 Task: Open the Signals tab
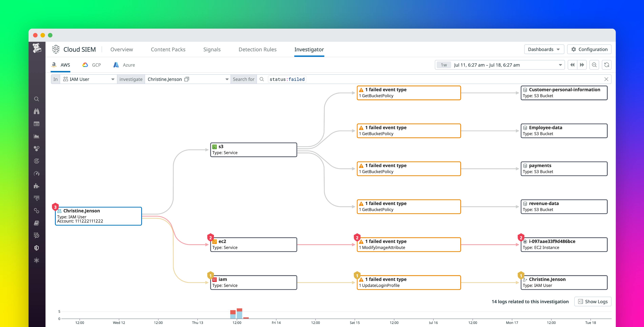[x=212, y=49]
